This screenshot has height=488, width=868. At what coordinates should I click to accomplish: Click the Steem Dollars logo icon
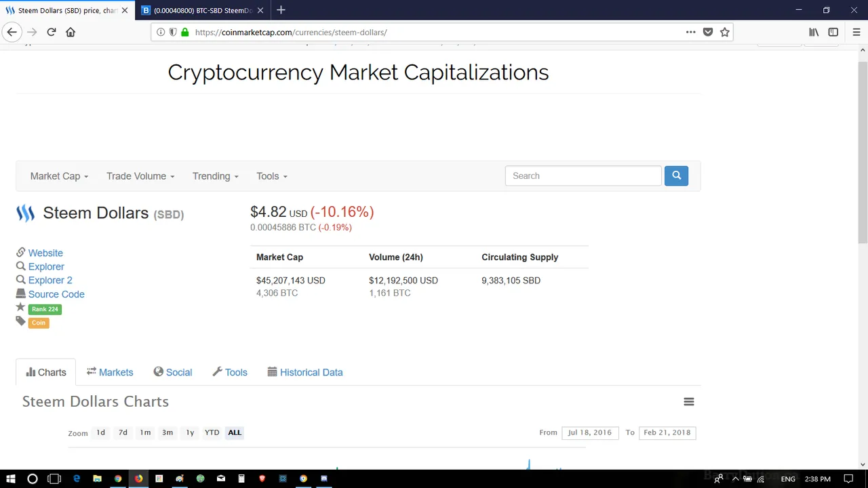25,213
